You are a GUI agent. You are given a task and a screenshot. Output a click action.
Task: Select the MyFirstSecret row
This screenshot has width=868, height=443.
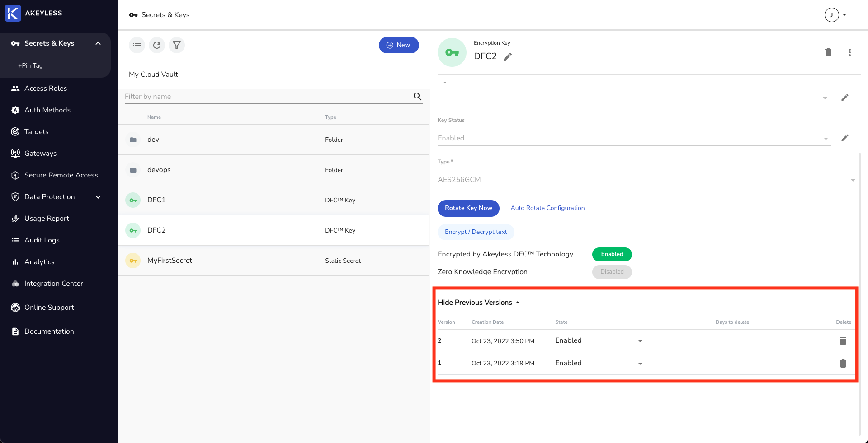(x=274, y=261)
